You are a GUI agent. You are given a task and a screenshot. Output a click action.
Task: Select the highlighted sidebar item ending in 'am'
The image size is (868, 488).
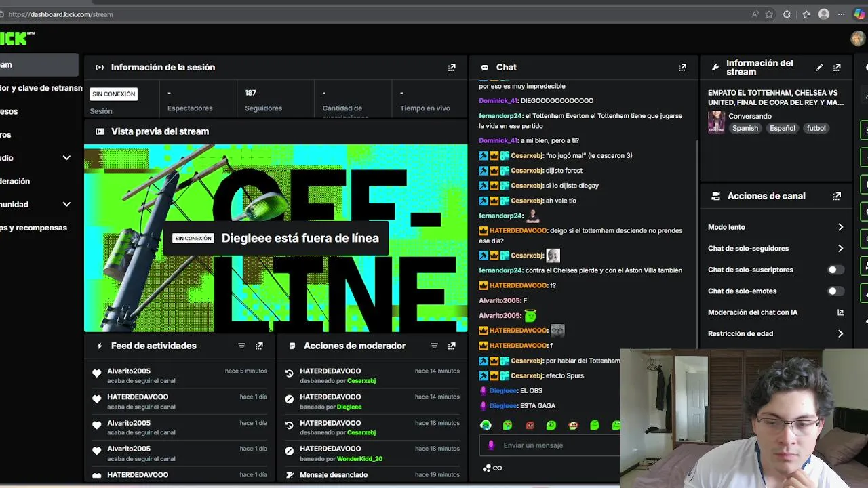click(x=39, y=65)
